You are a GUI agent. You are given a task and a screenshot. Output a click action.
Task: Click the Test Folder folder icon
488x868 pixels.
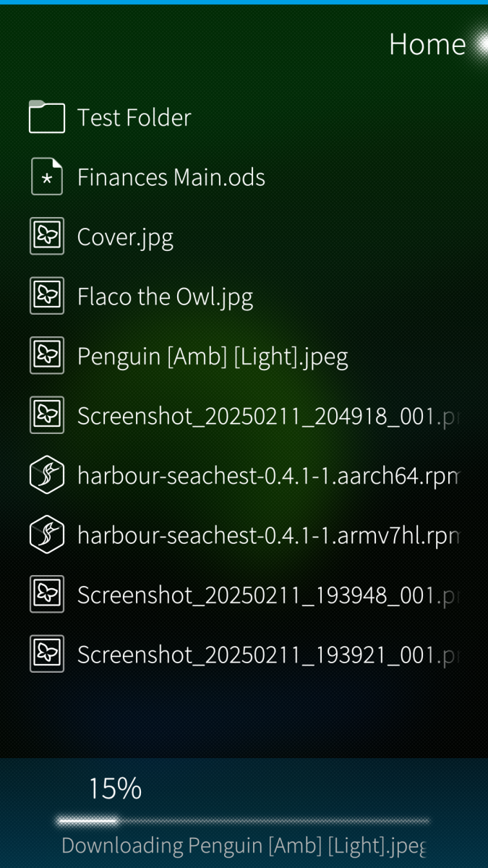tap(47, 117)
